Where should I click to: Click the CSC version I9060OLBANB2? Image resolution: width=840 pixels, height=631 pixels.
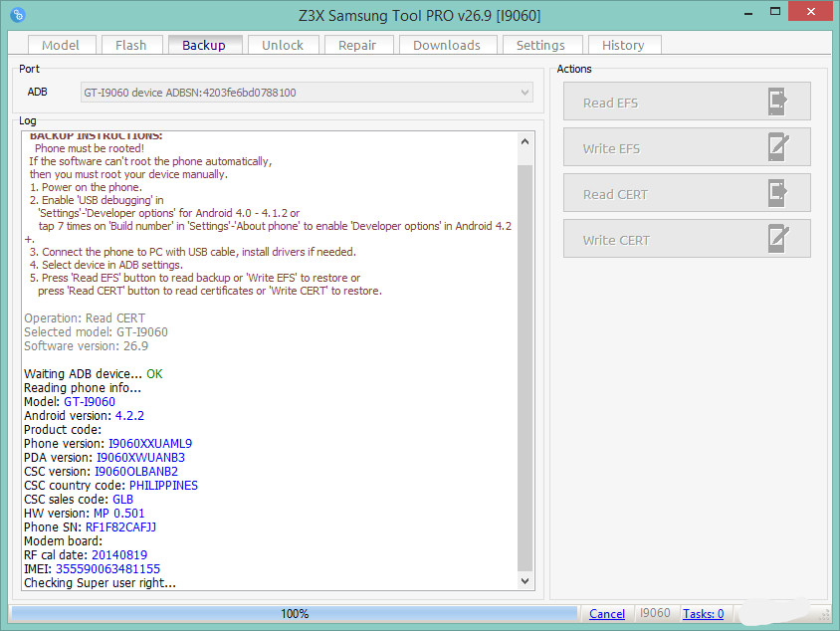[x=136, y=472]
